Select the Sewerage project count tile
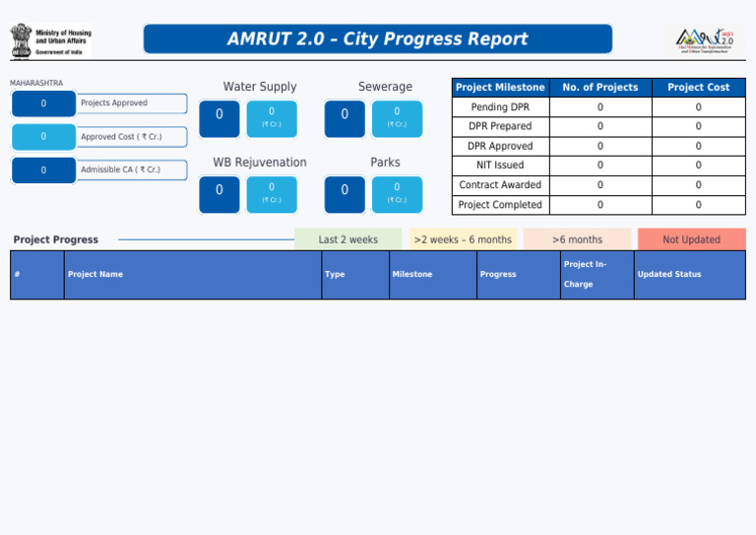The height and width of the screenshot is (535, 756). (x=345, y=118)
